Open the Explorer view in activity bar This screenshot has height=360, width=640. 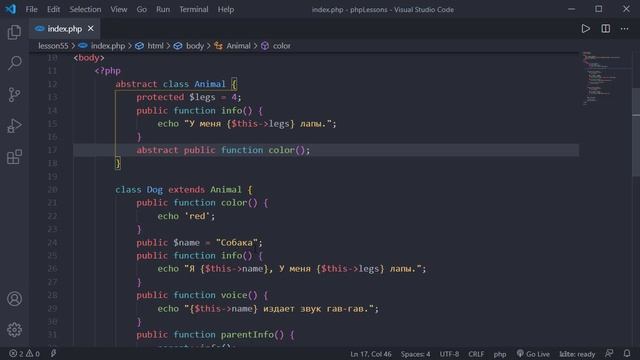pos(14,32)
